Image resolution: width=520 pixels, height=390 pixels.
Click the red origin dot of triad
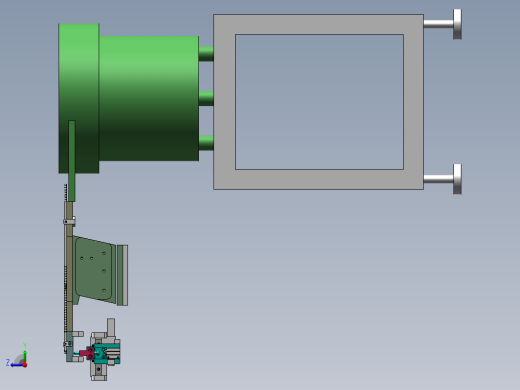pyautogui.click(x=25, y=365)
